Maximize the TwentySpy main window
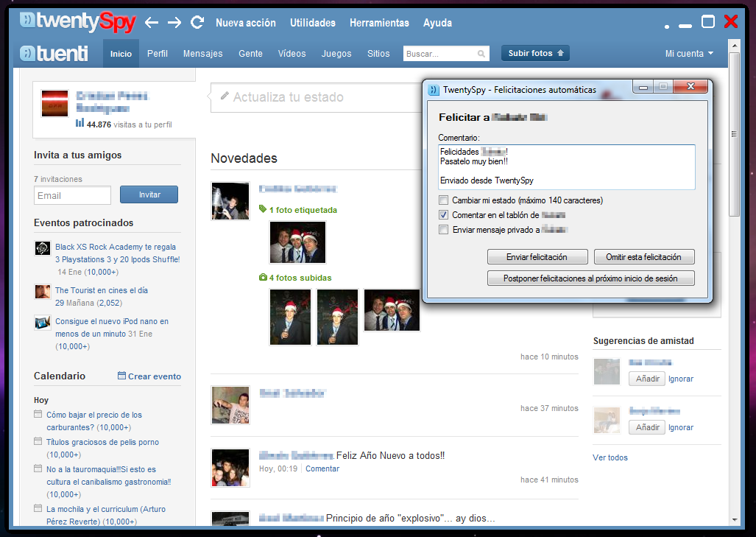 coord(708,21)
